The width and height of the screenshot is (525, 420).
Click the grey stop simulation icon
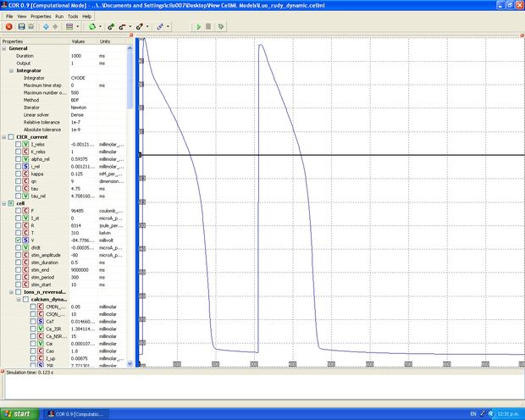pyautogui.click(x=208, y=26)
